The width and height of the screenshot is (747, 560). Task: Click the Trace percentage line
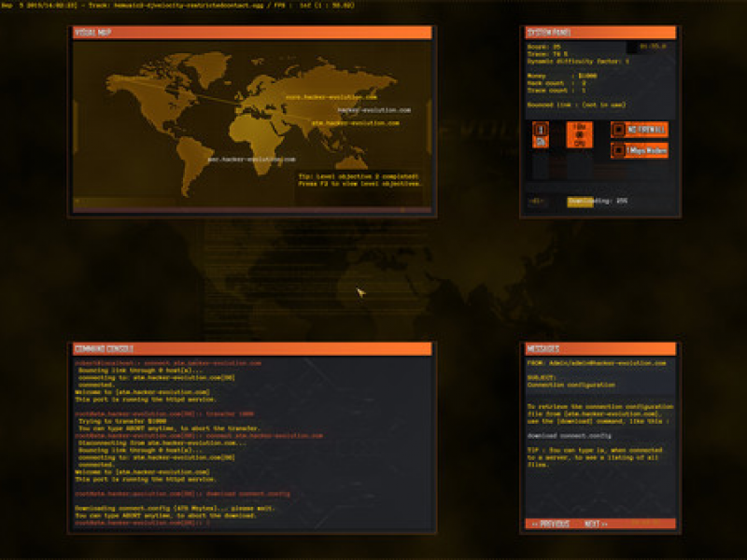tap(547, 54)
